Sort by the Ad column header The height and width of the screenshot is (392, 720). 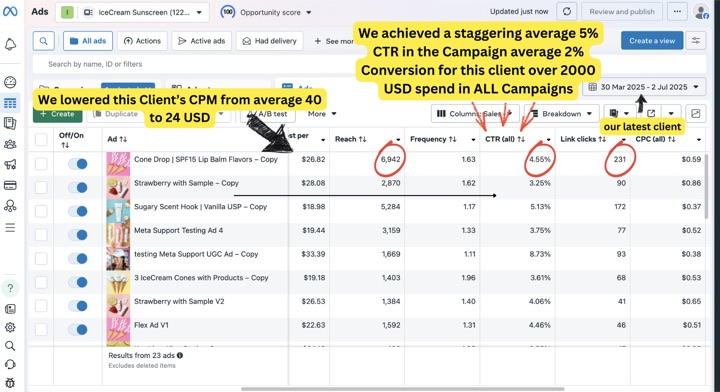click(x=117, y=139)
